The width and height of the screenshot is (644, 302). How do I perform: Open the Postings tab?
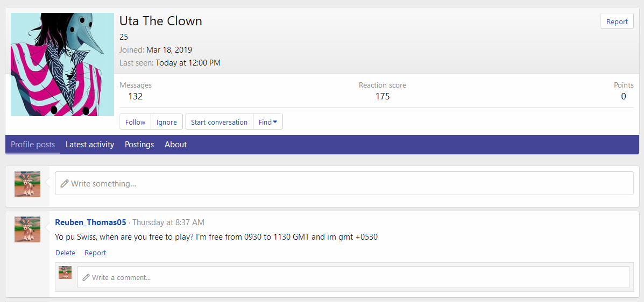pyautogui.click(x=139, y=145)
